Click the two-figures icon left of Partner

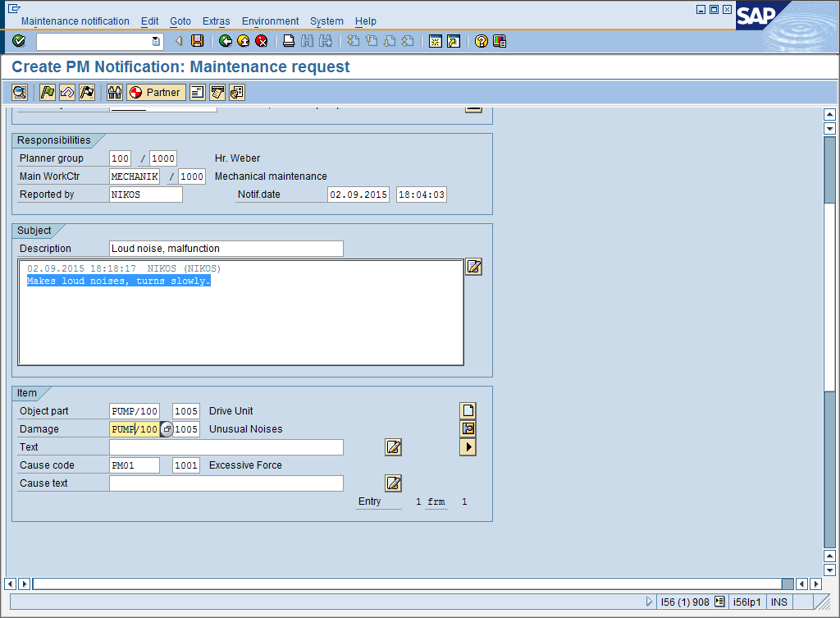coord(115,92)
